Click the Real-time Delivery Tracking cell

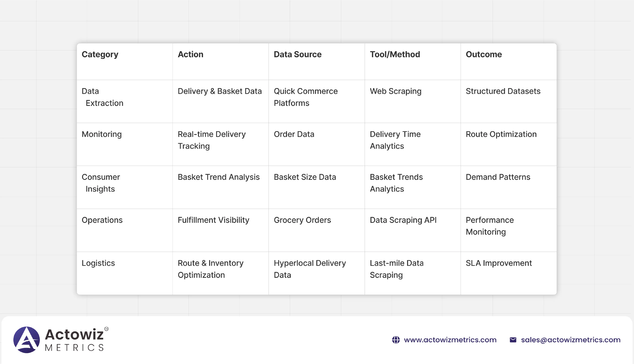(x=211, y=140)
